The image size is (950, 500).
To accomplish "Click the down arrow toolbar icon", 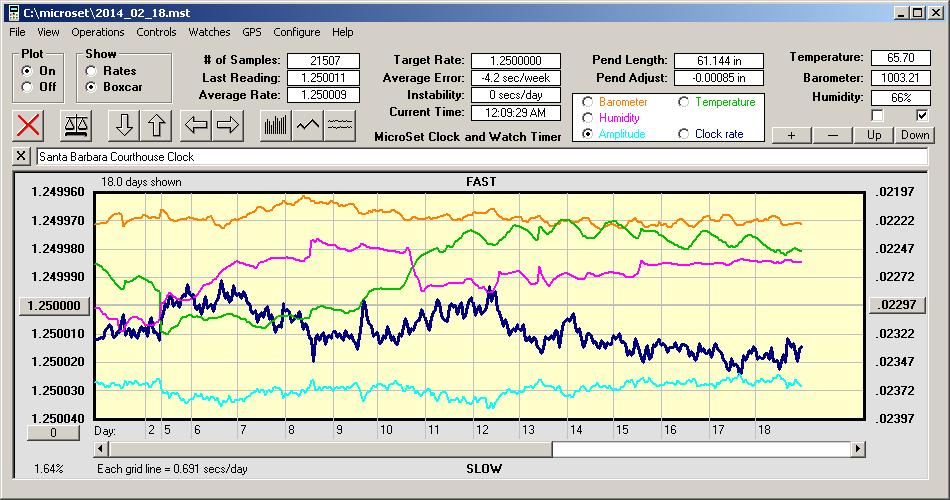I will pos(124,125).
